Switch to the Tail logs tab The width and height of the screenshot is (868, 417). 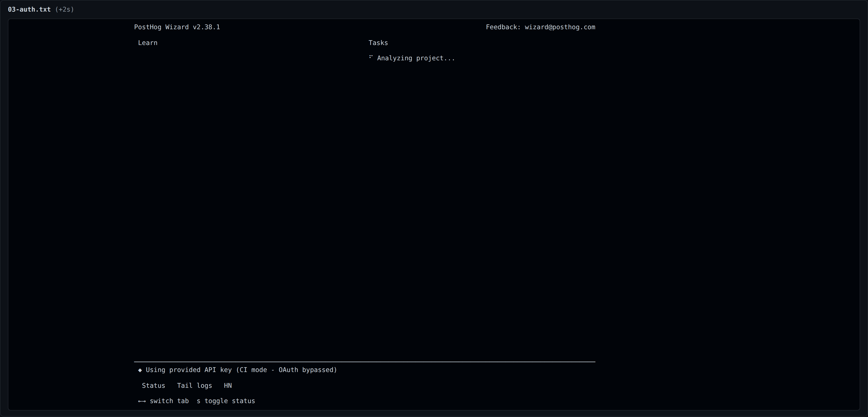click(195, 385)
